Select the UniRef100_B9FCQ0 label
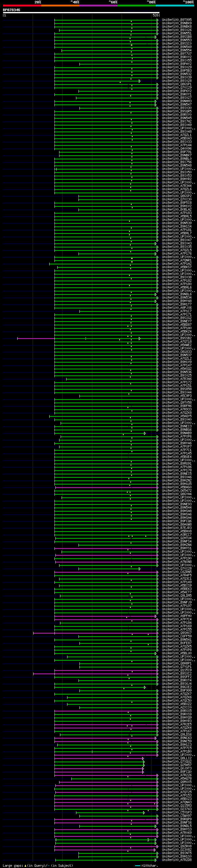Screen dimensions: 197x868 [x=177, y=772]
